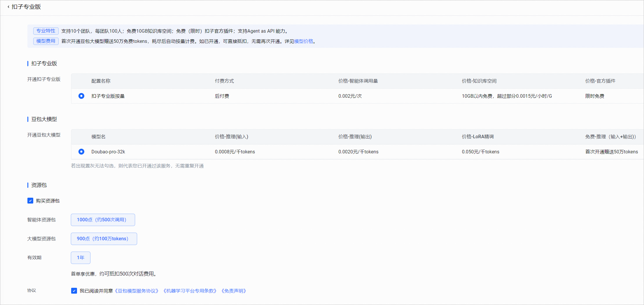Choose the 1000点（约500次调用）package option
Screen dimensions: 644x305
[103, 220]
